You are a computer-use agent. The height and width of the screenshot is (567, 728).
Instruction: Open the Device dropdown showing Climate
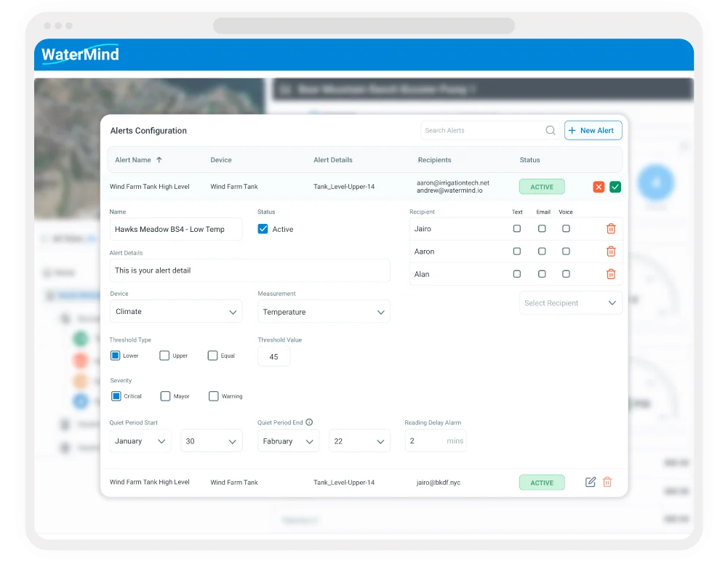coord(176,311)
